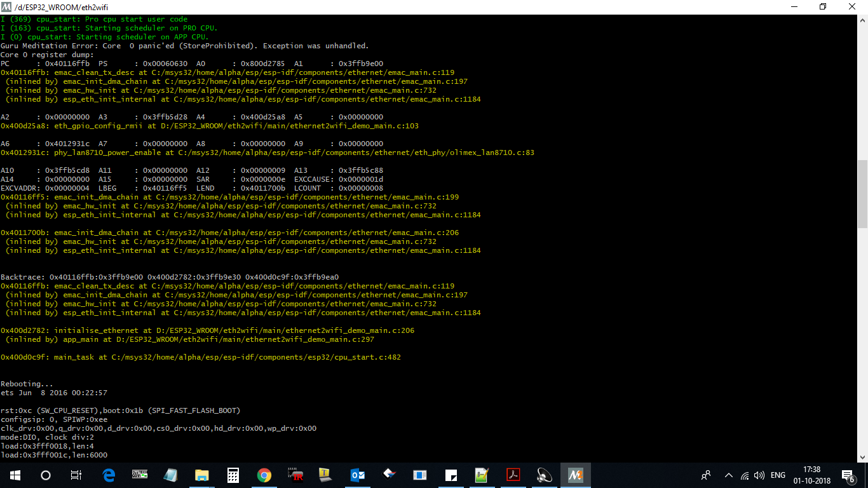Click the '0x400d2782: initialise_ethernet' line
This screenshot has height=488, width=868.
coord(208,330)
